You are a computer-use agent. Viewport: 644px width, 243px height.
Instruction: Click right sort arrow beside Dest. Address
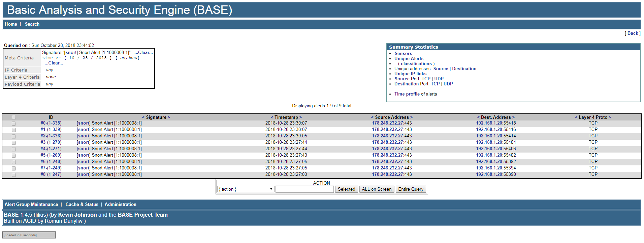(x=513, y=117)
